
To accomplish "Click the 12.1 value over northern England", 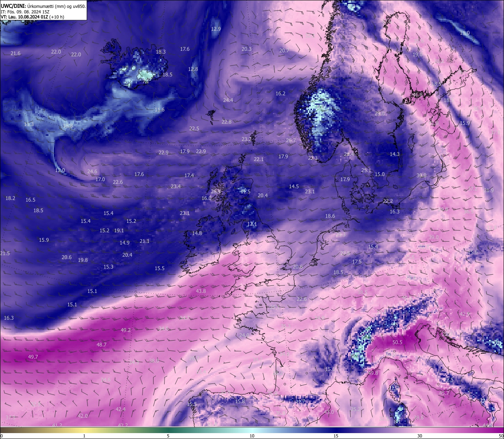I will [x=252, y=224].
